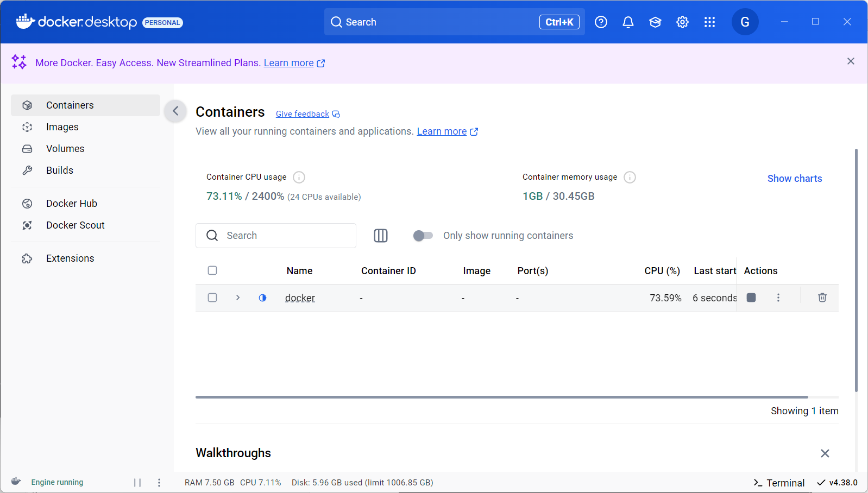Check the docker row checkbox
The height and width of the screenshot is (493, 868).
tap(212, 298)
